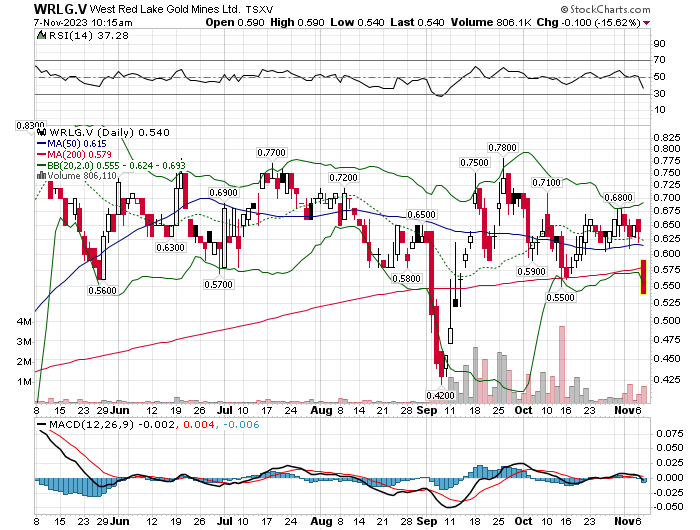The width and height of the screenshot is (700, 530).
Task: Click the 0.5700 price label
Action: coord(218,284)
